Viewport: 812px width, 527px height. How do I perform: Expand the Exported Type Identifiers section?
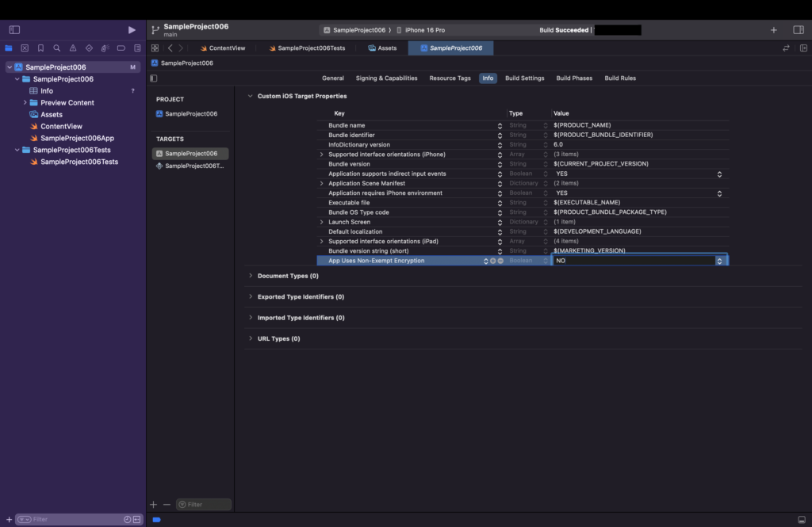[251, 296]
